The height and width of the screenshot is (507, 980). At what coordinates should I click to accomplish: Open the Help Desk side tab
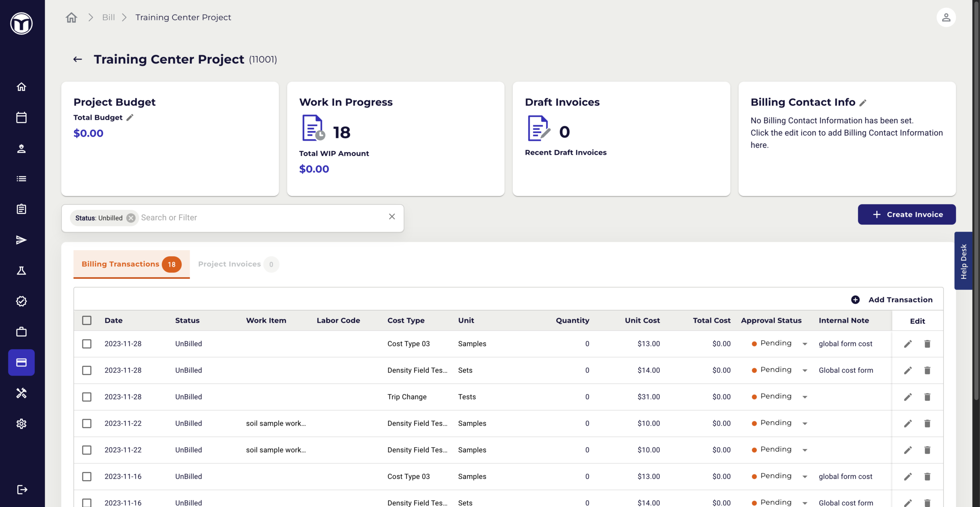coord(963,261)
